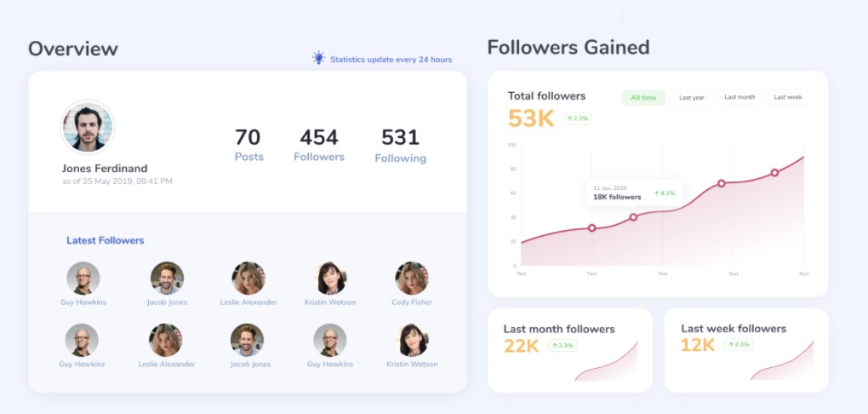Switch chart to Last month range

pyautogui.click(x=740, y=98)
